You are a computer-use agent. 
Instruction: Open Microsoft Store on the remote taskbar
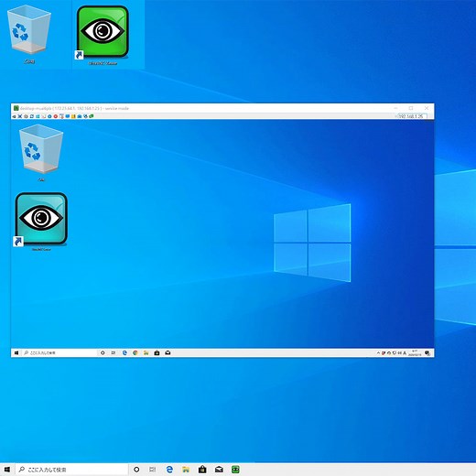click(x=157, y=352)
